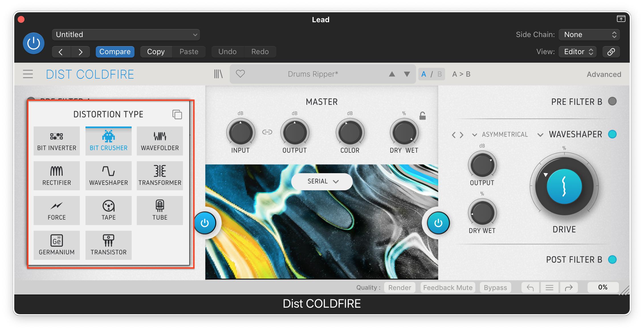Click the Paste button in header
644x331 pixels.
click(189, 52)
